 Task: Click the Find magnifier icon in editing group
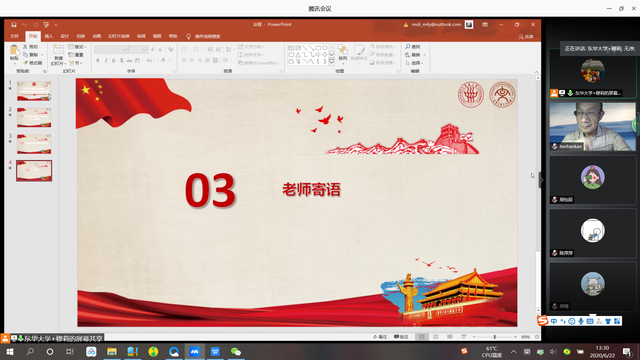tap(408, 47)
